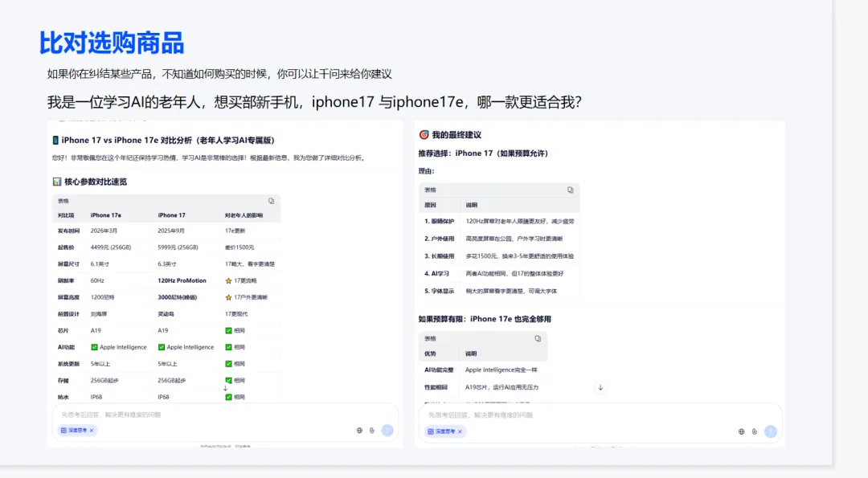This screenshot has height=478, width=868.
Task: Select the 灵动岛 front design cell
Action: point(166,313)
